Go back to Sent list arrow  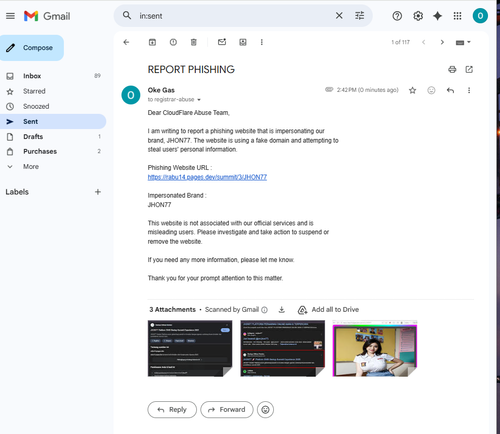pyautogui.click(x=126, y=42)
